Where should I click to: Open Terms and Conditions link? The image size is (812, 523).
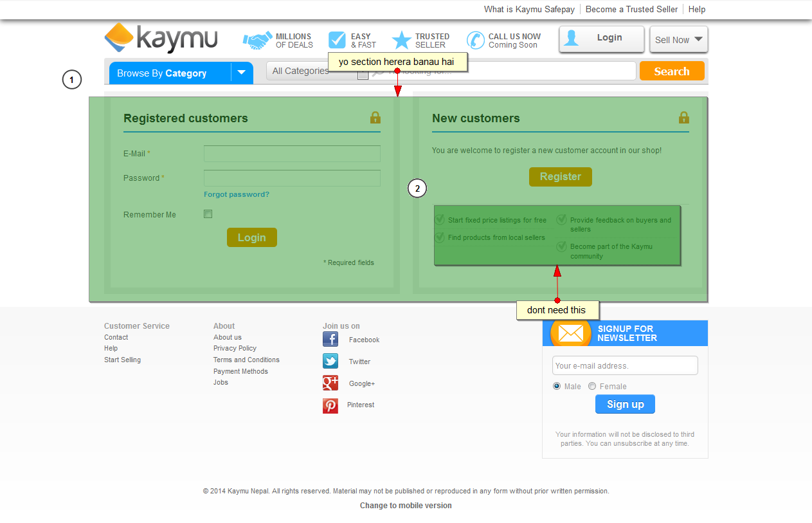(x=247, y=360)
